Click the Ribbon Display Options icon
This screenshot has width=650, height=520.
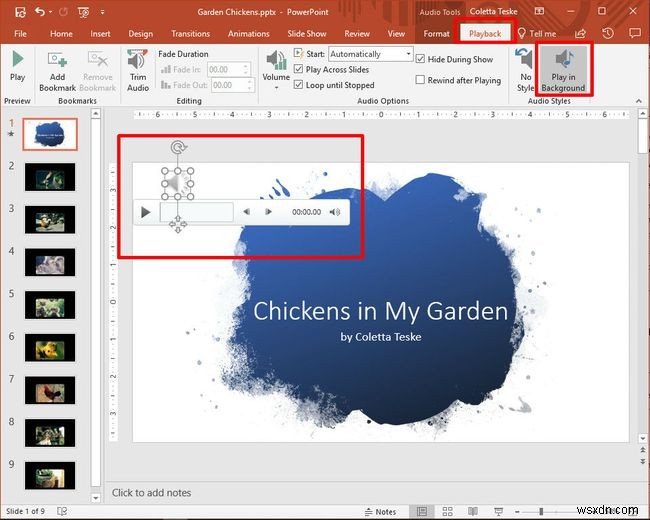coord(539,12)
